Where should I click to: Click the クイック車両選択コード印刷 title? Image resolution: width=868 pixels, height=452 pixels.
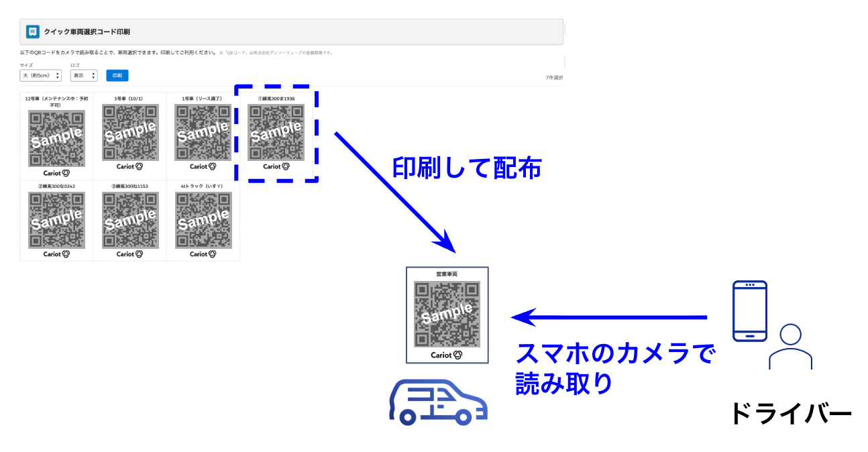click(87, 32)
